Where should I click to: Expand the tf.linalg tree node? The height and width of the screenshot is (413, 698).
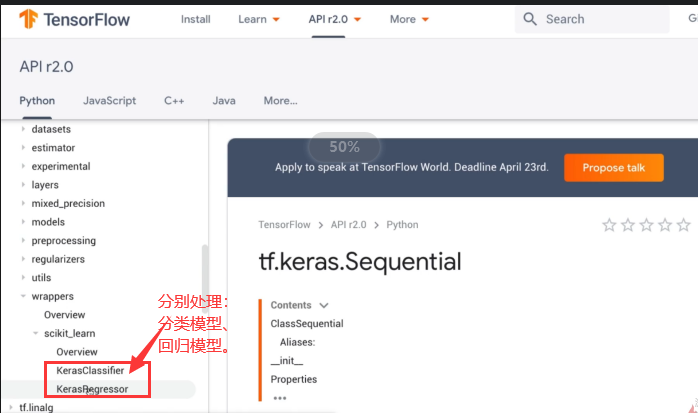pos(11,407)
